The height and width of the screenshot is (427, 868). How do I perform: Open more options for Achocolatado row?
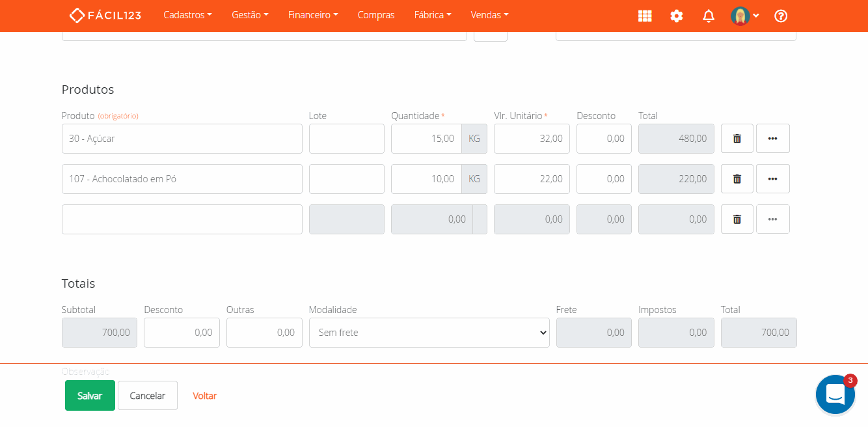coord(772,179)
